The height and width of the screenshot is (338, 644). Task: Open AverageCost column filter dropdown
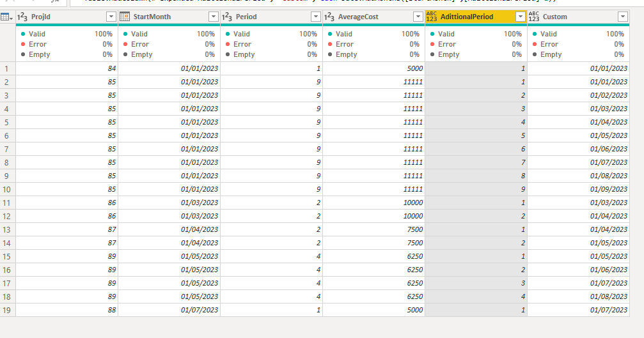point(418,17)
